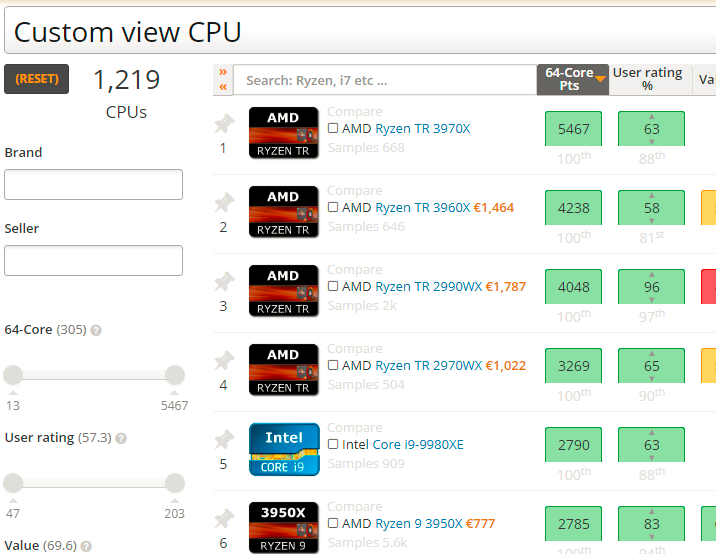Click the Compare label above Core i9-9980XE
716x554 pixels.
355,427
